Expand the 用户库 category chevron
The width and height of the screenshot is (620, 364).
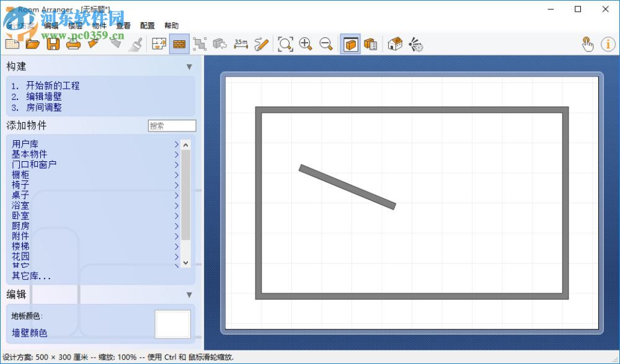(176, 144)
